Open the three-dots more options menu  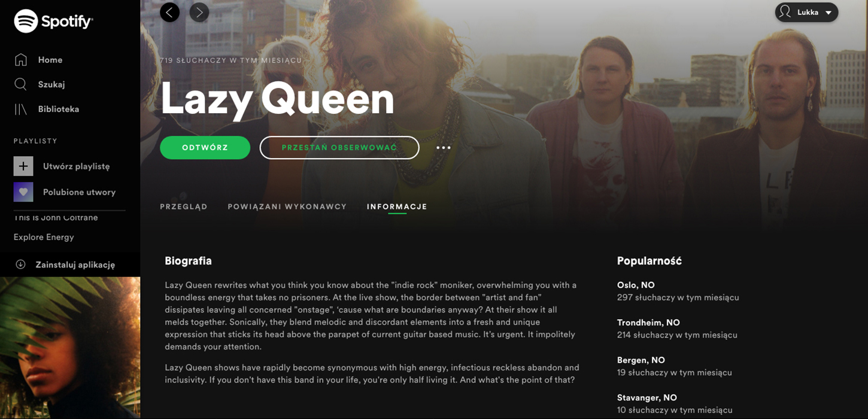[444, 148]
